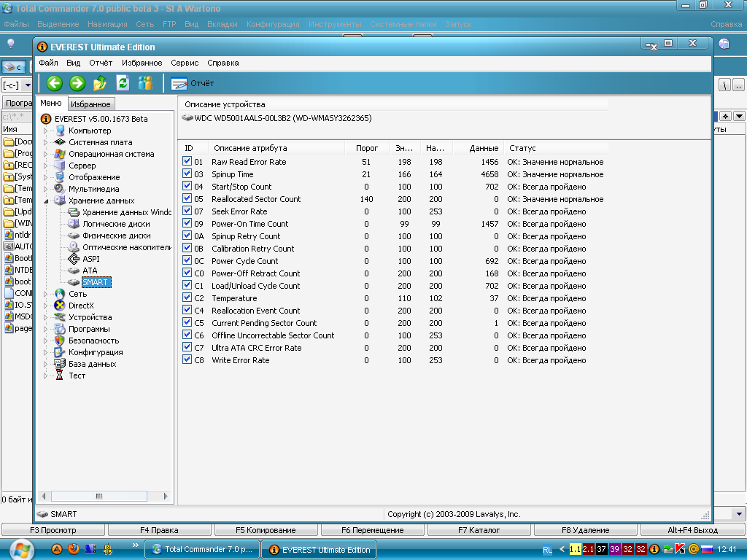Click the EVEREST v5.00.1673 Beta root node
The width and height of the screenshot is (747, 560).
pos(101,119)
